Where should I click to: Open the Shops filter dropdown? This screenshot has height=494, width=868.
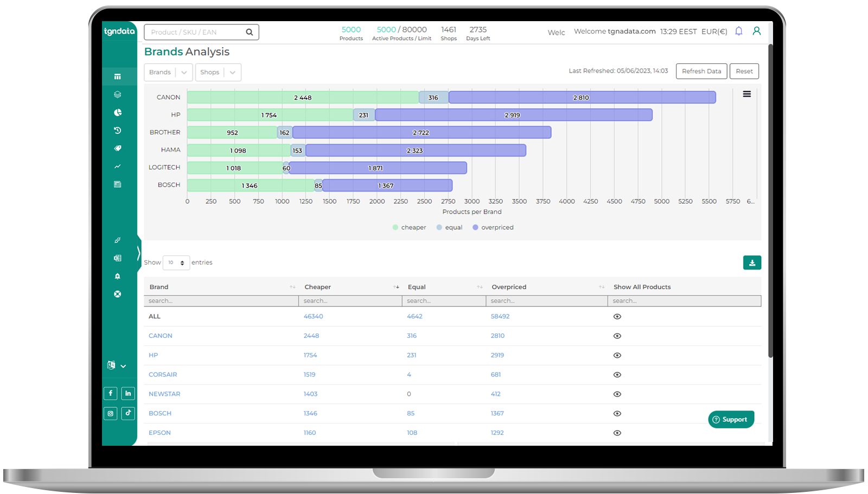pos(218,72)
